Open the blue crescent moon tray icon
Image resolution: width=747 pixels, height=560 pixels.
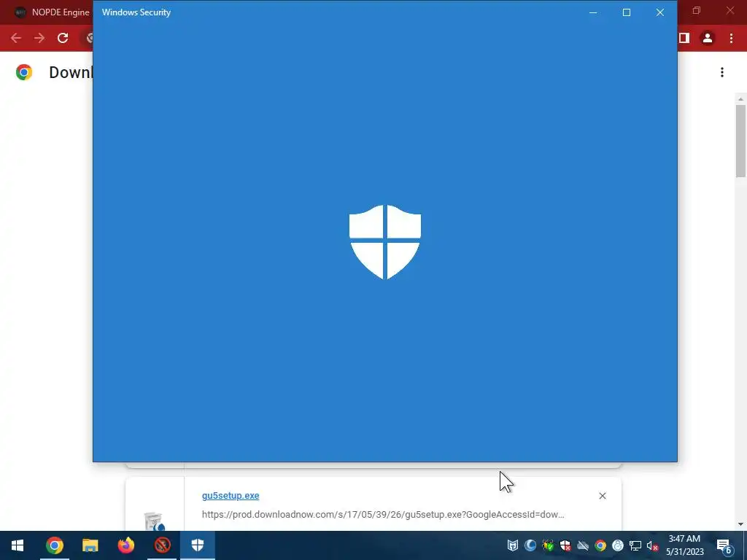(x=530, y=545)
